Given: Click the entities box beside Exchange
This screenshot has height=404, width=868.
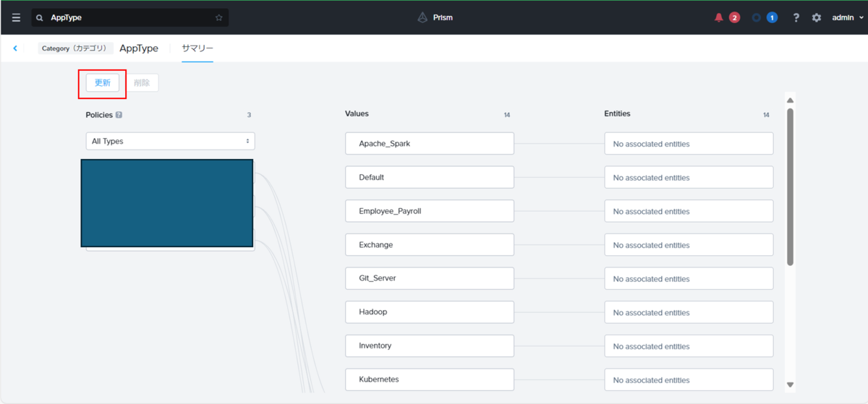Looking at the screenshot, I should coord(689,244).
